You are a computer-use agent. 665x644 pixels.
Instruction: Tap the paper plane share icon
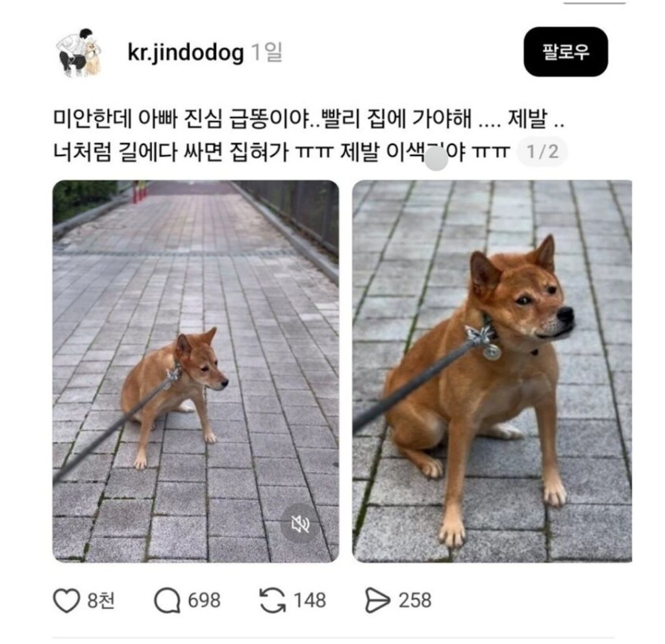point(377,600)
